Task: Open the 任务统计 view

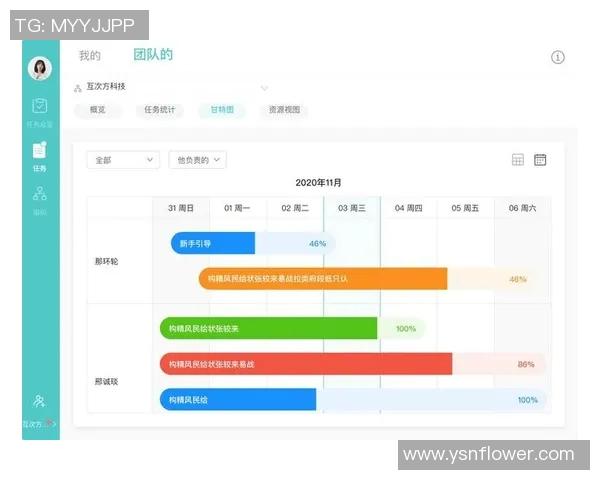Action: pos(159,110)
